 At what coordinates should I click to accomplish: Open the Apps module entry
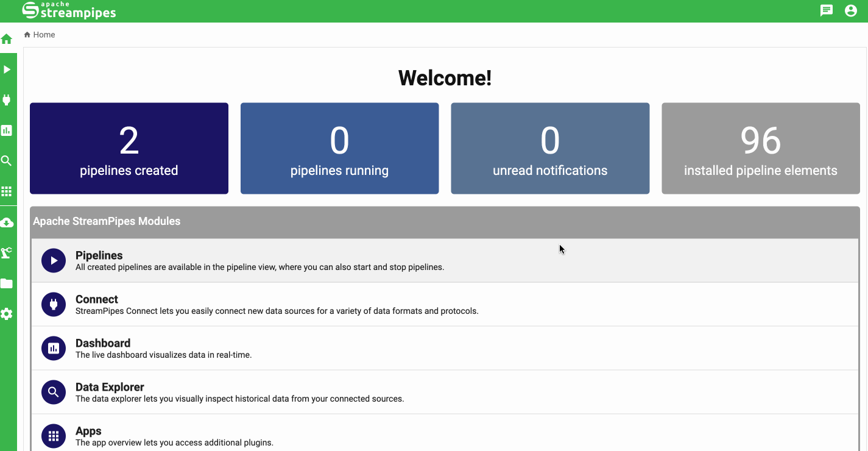click(x=445, y=435)
